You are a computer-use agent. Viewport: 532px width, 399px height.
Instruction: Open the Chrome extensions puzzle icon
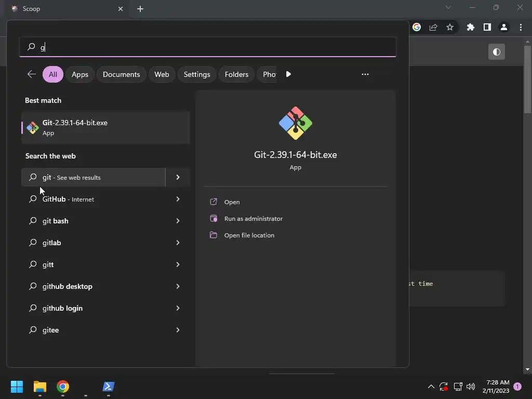pos(471,27)
